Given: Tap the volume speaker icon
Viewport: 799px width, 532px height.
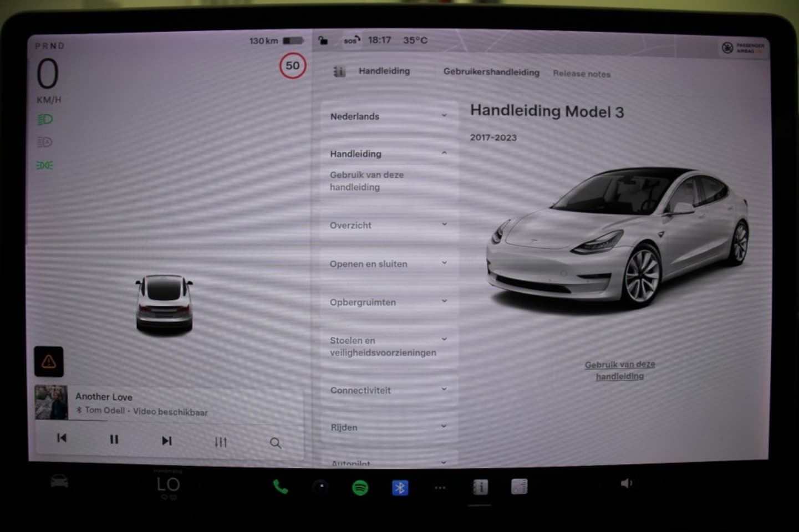Looking at the screenshot, I should (x=626, y=483).
